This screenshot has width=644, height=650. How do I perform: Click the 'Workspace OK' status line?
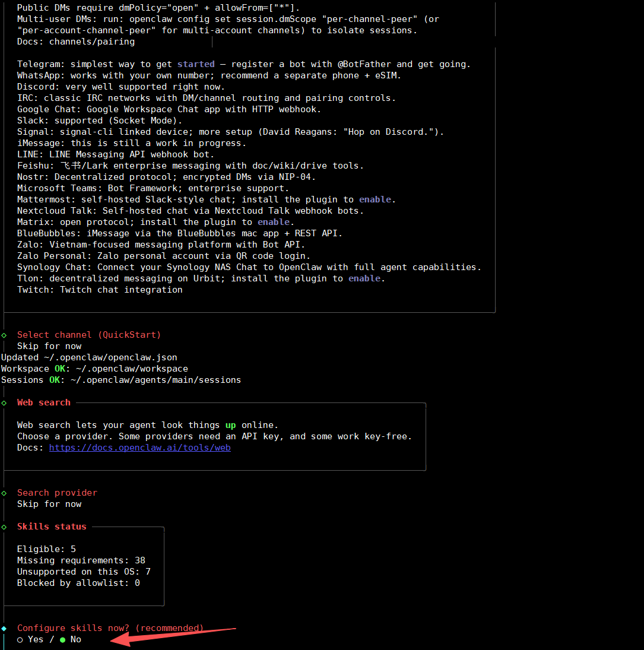(x=94, y=369)
